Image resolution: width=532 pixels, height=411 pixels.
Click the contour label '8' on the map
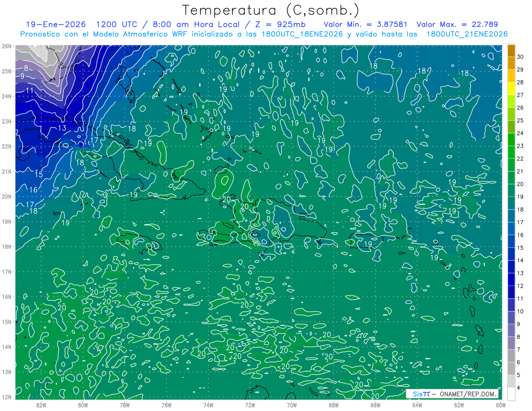26,68
